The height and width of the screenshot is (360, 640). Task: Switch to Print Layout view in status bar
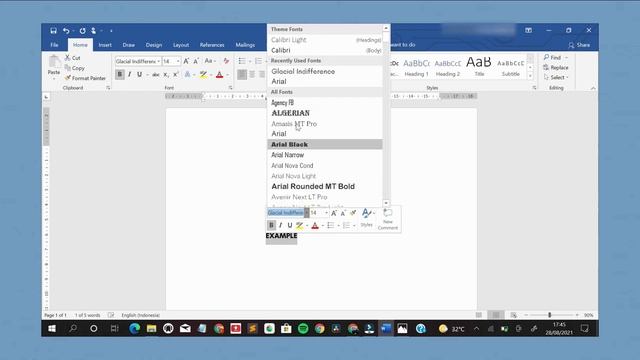496,315
